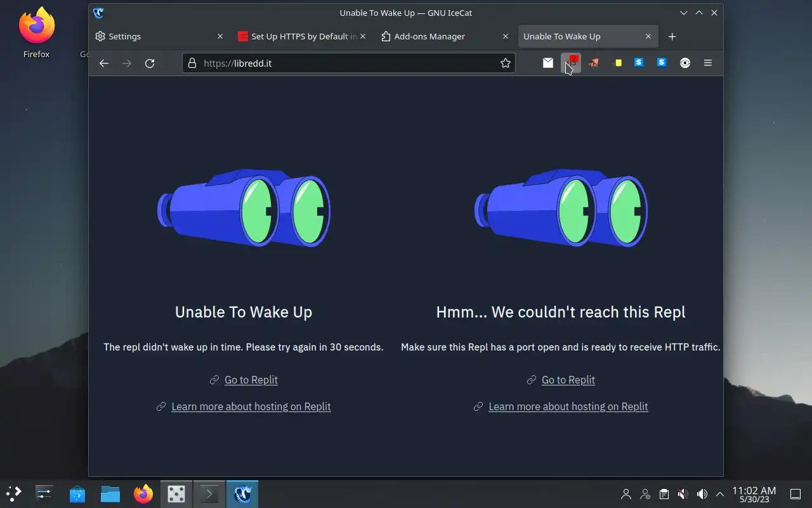Click the padlock site security icon
The image size is (812, 508).
point(192,63)
